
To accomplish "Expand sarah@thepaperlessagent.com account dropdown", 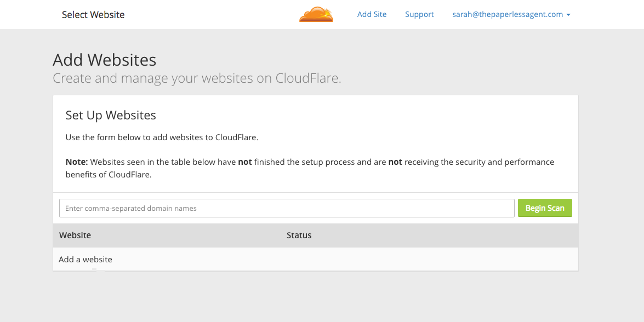I will 511,14.
